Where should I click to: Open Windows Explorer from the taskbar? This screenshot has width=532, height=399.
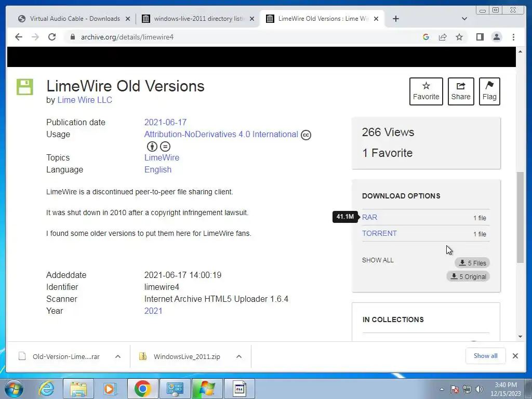78,389
